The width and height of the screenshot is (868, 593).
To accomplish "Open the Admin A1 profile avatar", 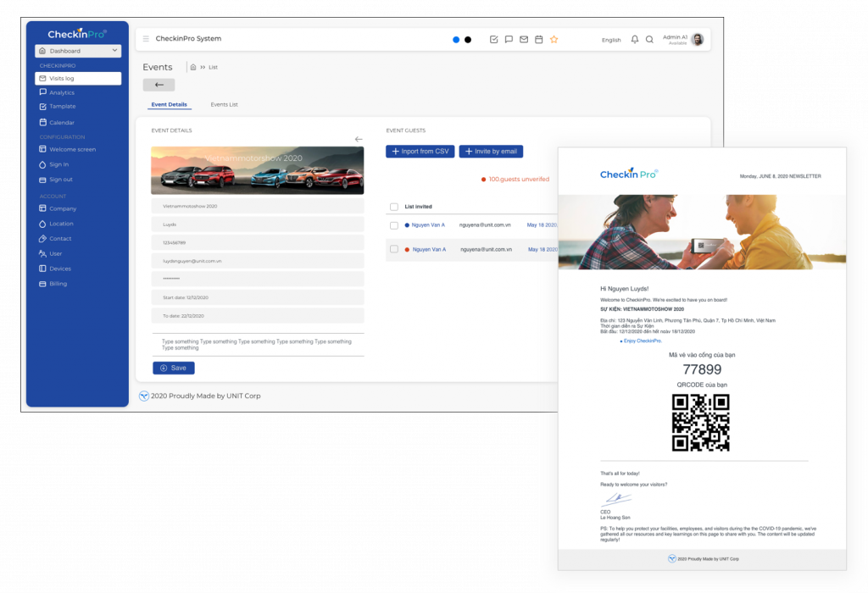I will pos(698,39).
